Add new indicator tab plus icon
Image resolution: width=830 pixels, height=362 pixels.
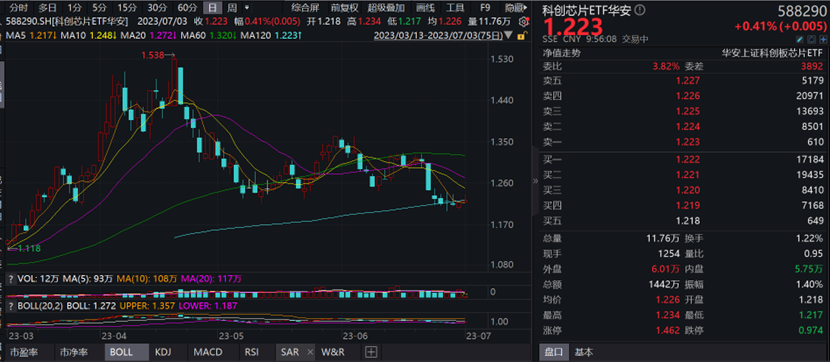(x=371, y=352)
